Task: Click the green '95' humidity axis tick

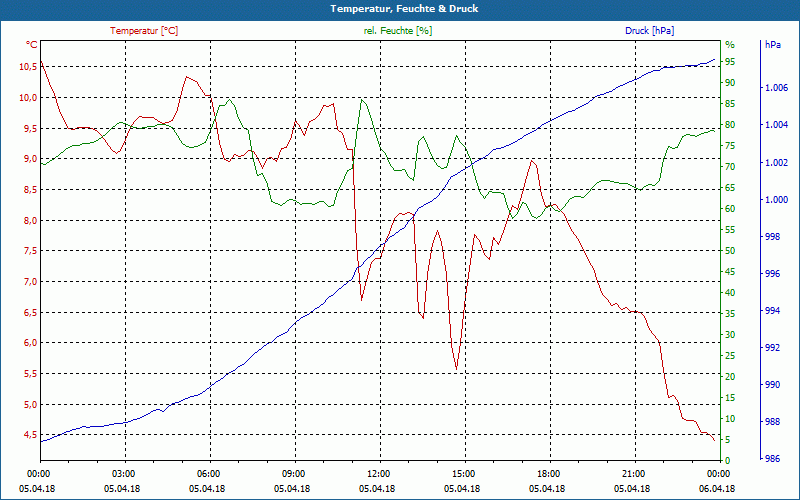Action: tap(730, 62)
